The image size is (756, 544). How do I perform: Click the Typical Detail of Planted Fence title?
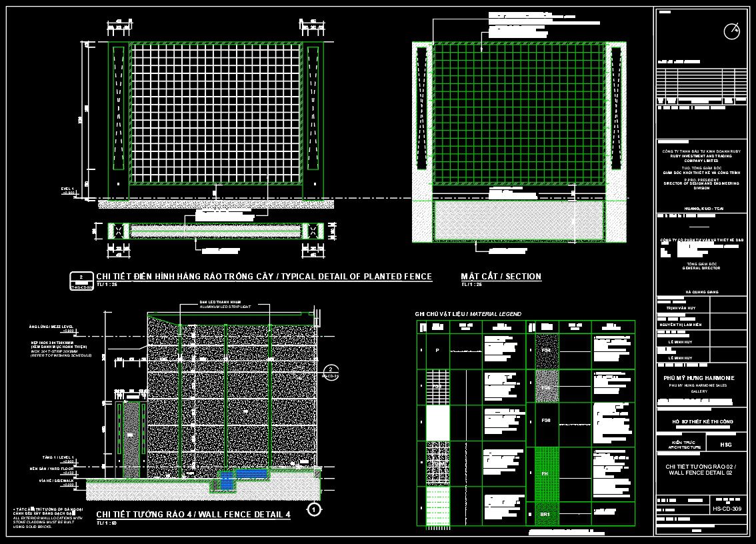click(264, 277)
